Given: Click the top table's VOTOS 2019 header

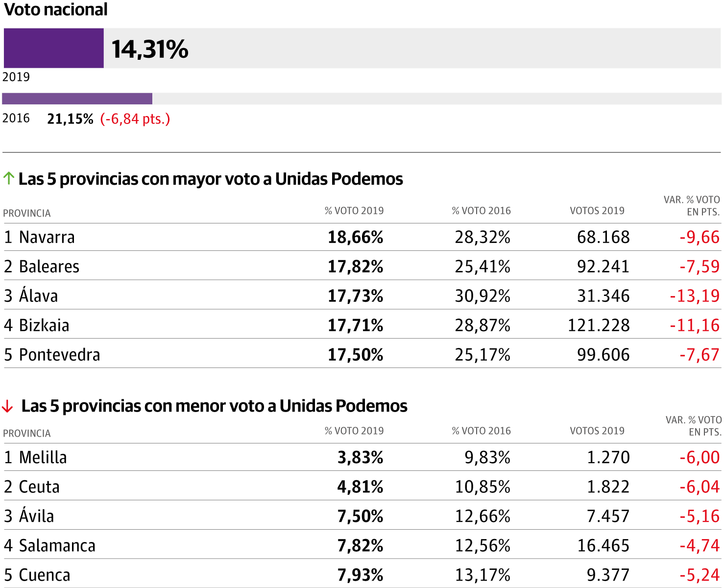Looking at the screenshot, I should 597,211.
